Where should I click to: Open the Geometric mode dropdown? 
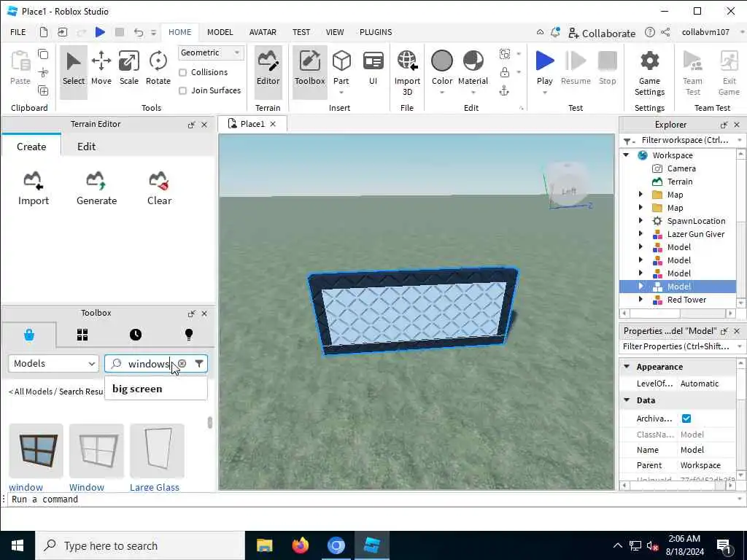coord(211,52)
